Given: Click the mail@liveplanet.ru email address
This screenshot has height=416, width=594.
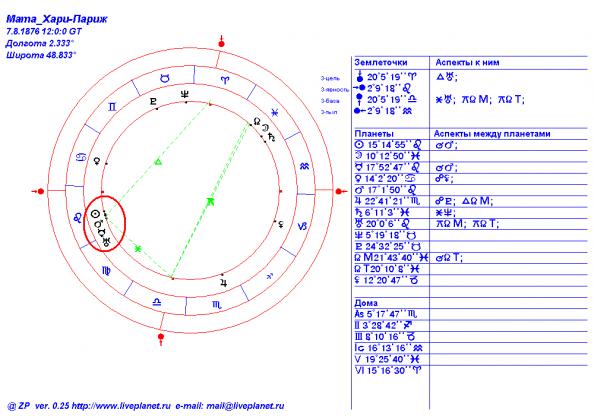Looking at the screenshot, I should click(245, 406).
